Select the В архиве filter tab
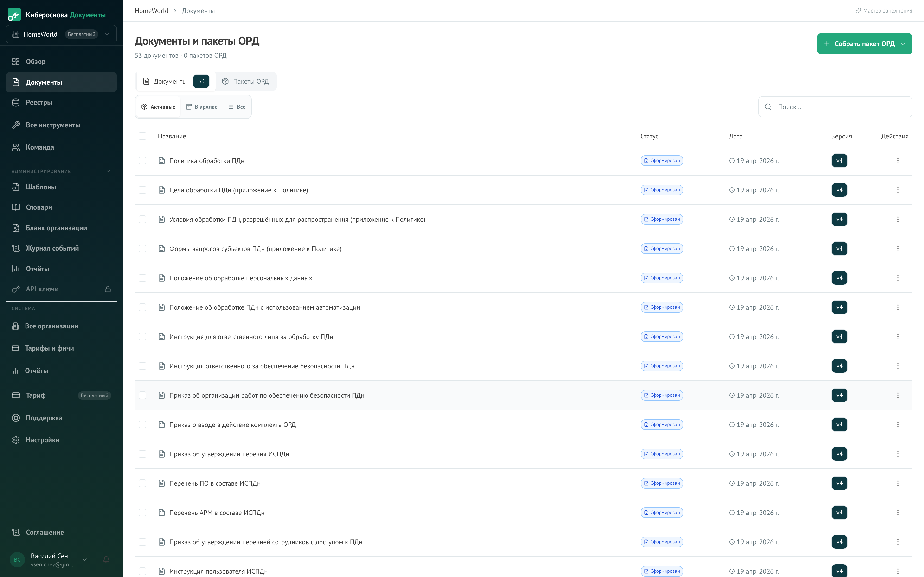 202,107
